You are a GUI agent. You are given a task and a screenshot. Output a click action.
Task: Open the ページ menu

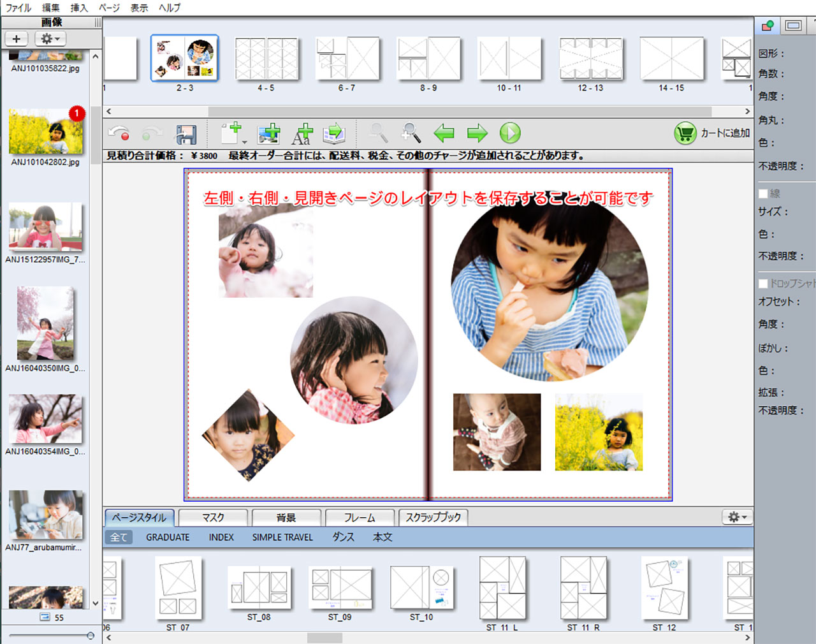109,8
